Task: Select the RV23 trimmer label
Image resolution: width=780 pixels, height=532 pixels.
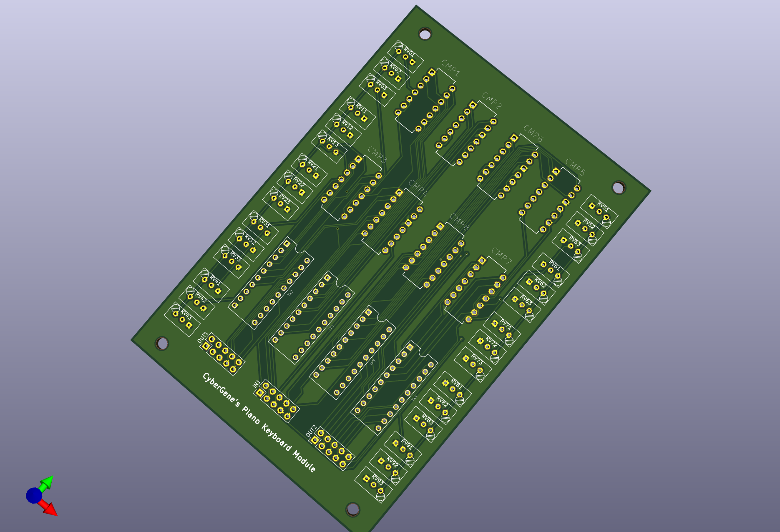Action: pyautogui.click(x=285, y=198)
